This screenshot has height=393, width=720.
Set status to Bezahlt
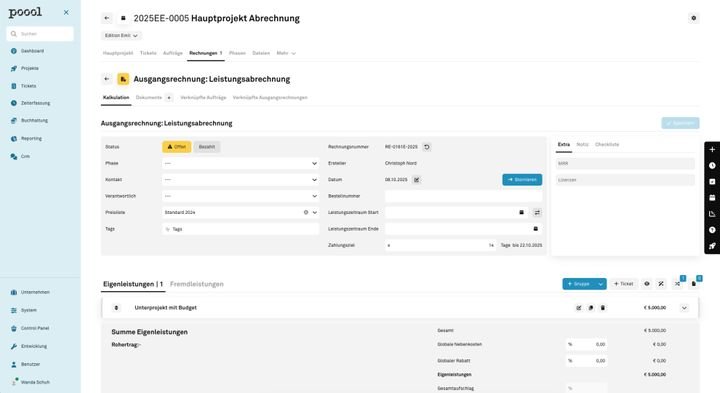point(207,147)
